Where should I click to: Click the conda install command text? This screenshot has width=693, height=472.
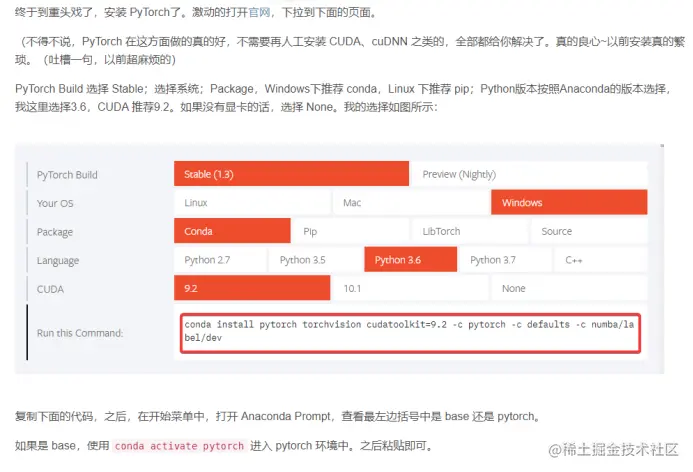click(x=410, y=331)
